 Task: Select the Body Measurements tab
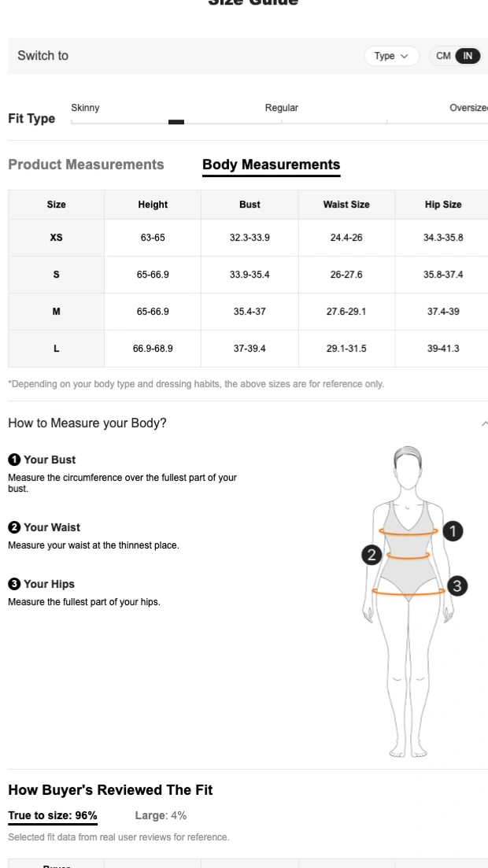coord(271,164)
